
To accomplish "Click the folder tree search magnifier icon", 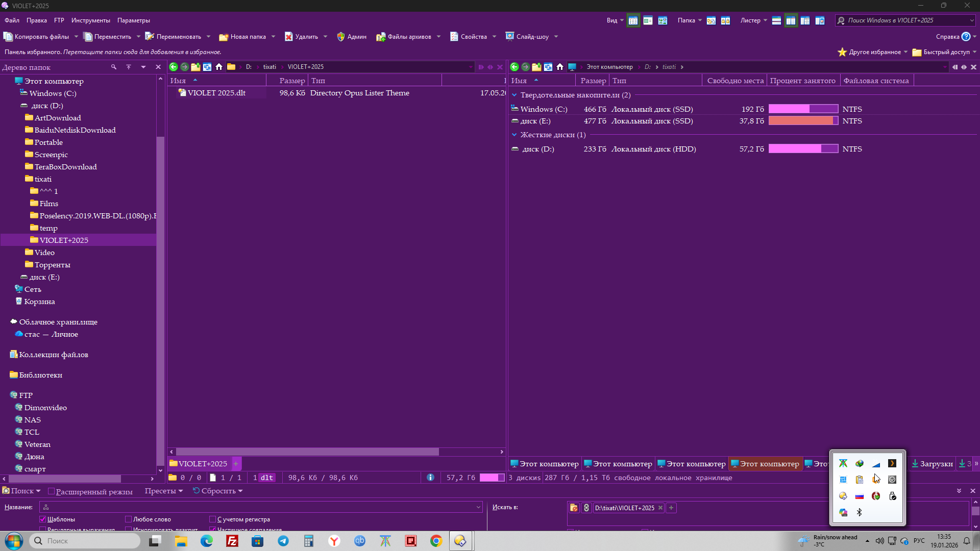I will [x=114, y=67].
